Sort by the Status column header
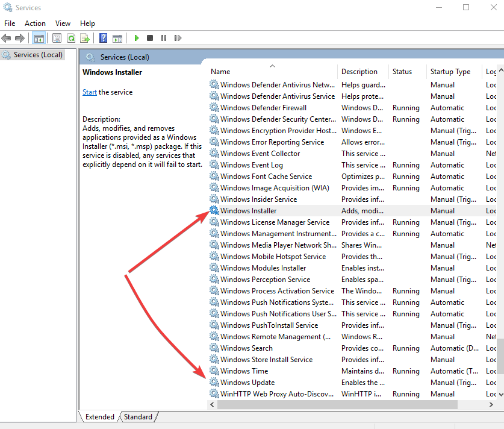 click(408, 71)
